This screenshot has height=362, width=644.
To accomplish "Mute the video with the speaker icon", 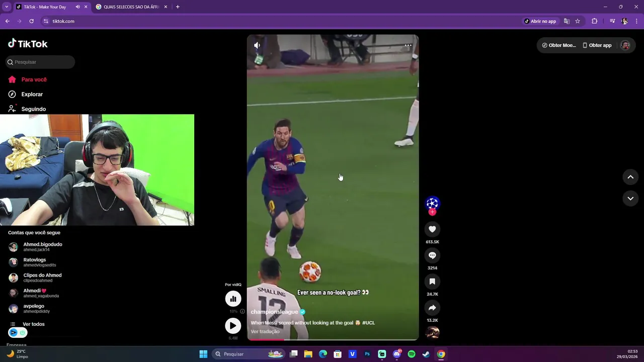I will click(x=257, y=45).
